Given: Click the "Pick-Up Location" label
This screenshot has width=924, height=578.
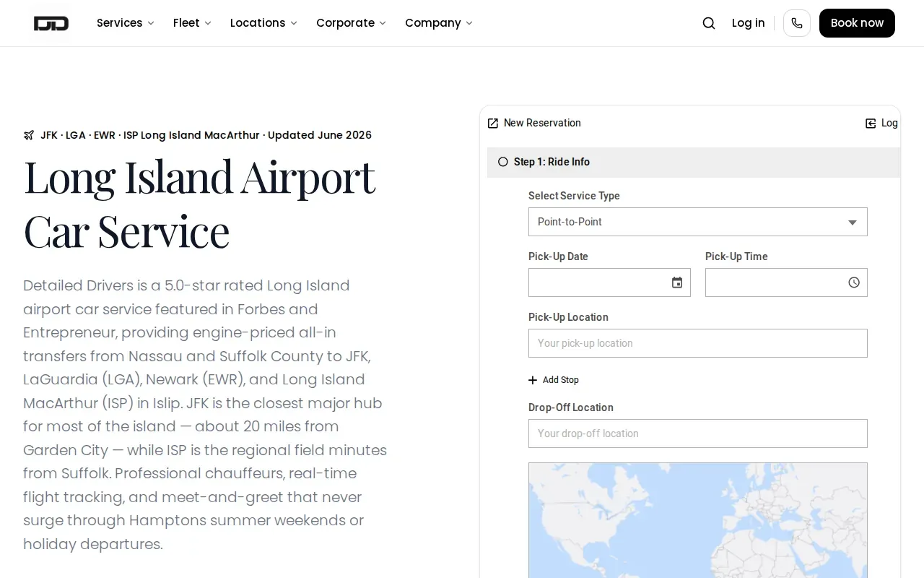Looking at the screenshot, I should pos(568,317).
